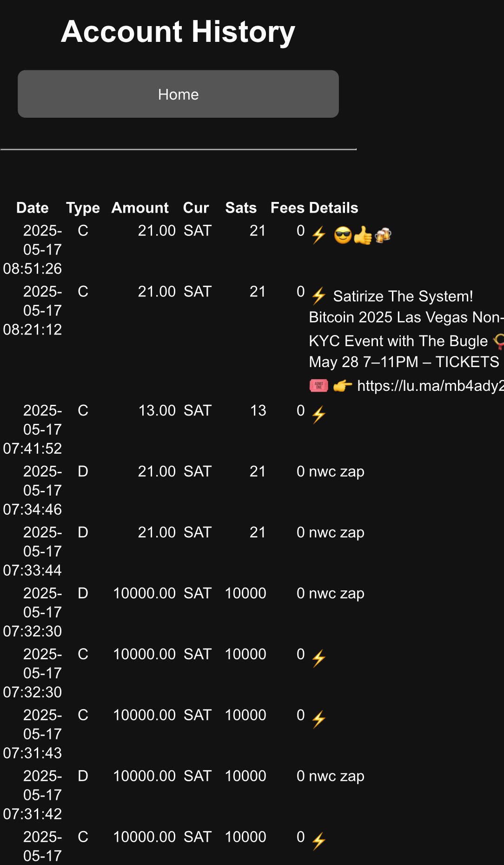Click the red admit-one ticket emoji

point(318,386)
